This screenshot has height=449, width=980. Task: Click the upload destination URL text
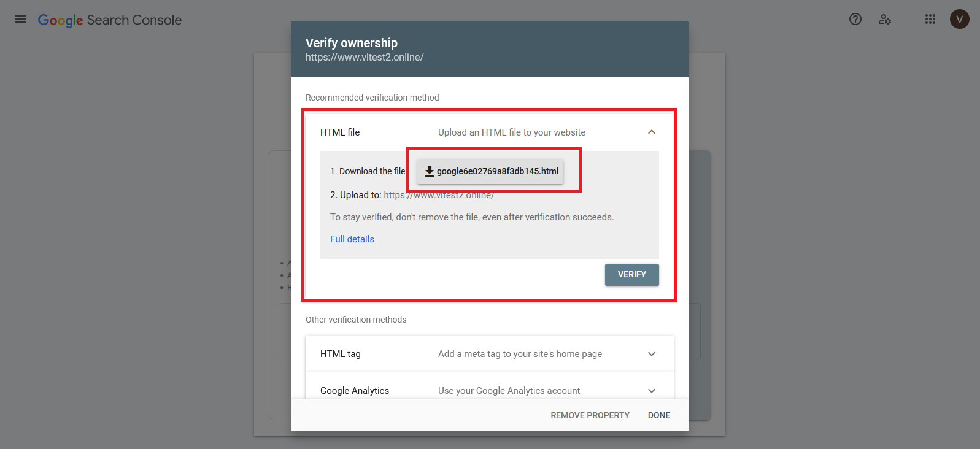[439, 196]
